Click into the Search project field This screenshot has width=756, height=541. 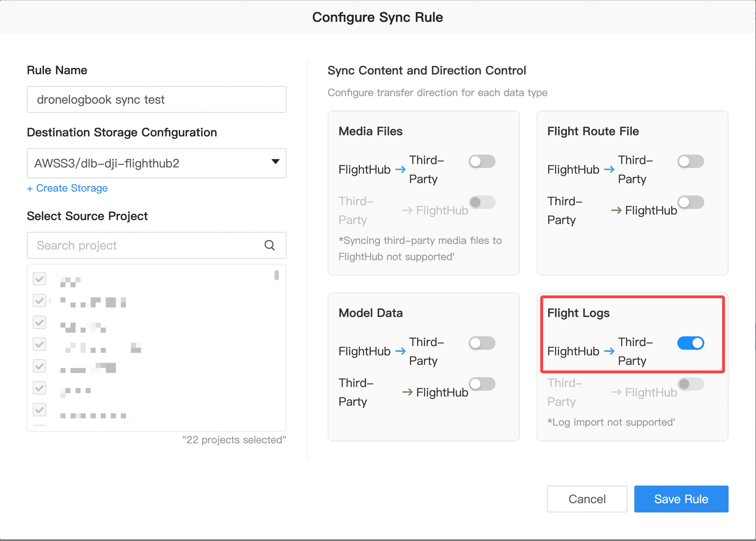tap(156, 246)
